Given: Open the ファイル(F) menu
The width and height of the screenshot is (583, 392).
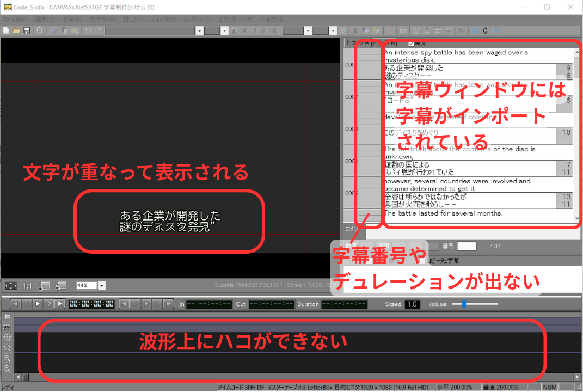Looking at the screenshot, I should click(x=15, y=19).
